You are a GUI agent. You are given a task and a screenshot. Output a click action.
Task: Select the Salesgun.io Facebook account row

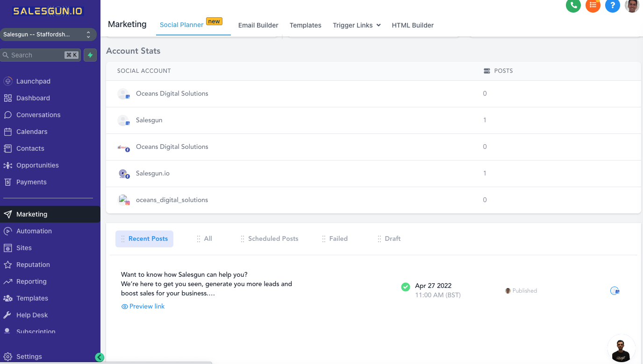pyautogui.click(x=153, y=173)
